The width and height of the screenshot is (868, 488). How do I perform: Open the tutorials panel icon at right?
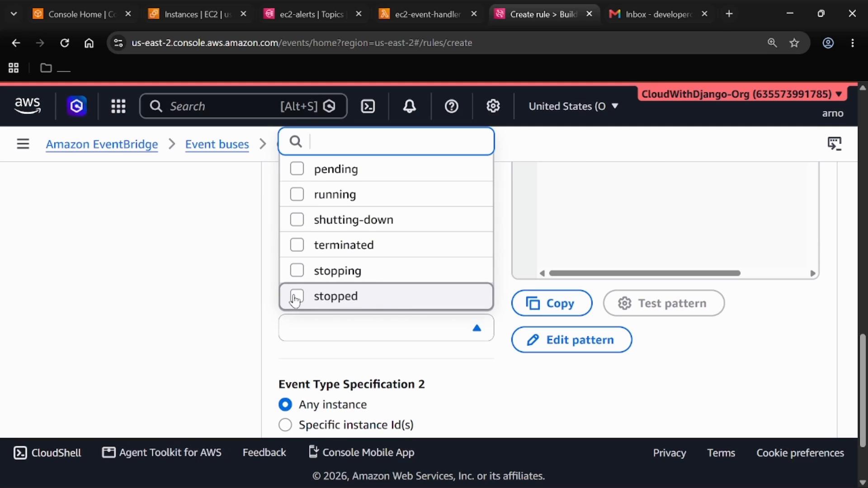click(835, 144)
